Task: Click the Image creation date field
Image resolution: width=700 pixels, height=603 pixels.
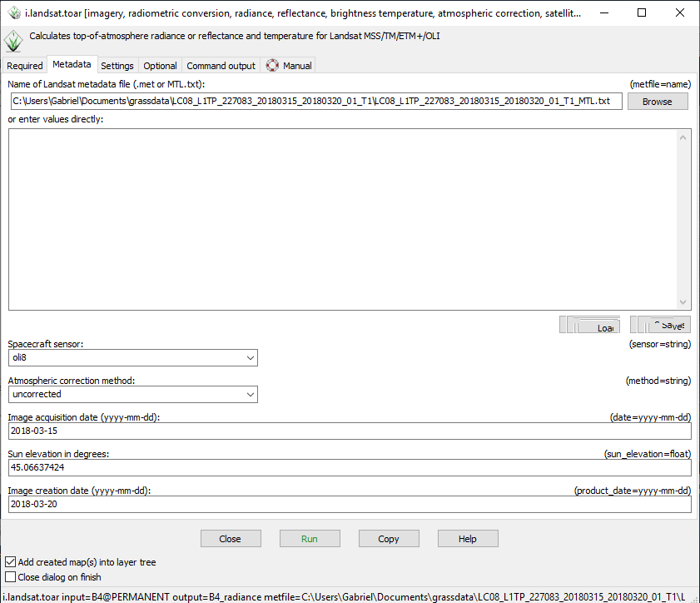Action: click(350, 504)
